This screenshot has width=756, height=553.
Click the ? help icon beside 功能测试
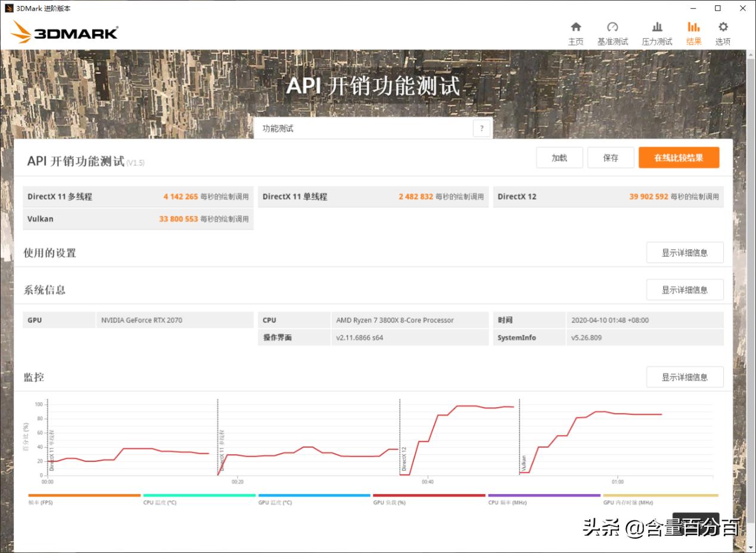[481, 128]
